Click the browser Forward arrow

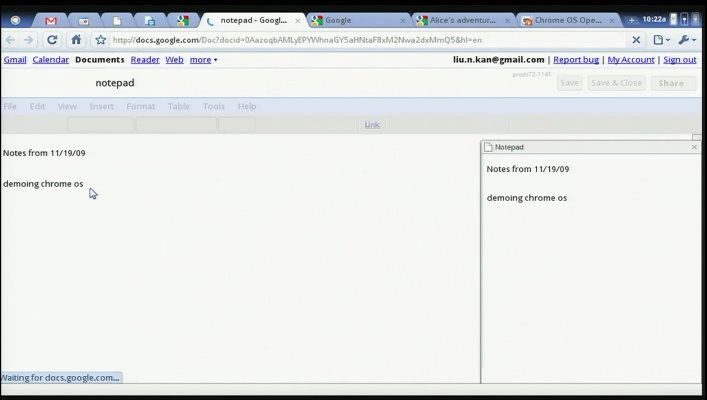[x=28, y=40]
